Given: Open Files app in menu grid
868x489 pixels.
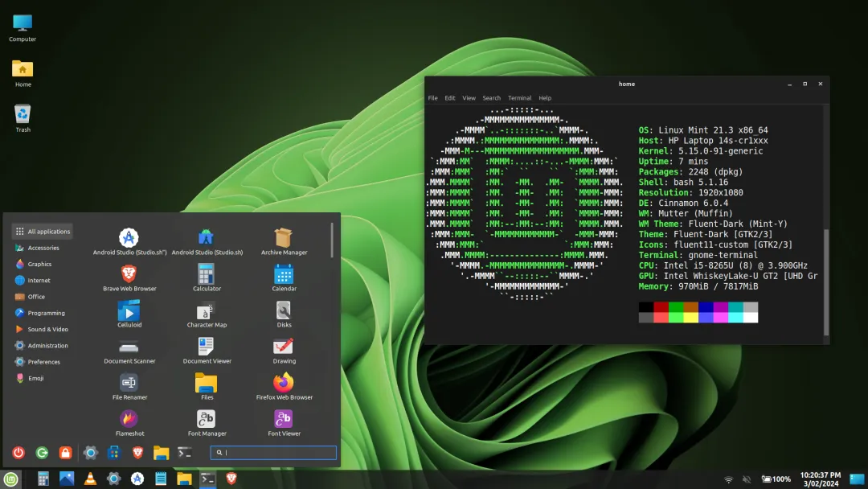Looking at the screenshot, I should pyautogui.click(x=207, y=387).
